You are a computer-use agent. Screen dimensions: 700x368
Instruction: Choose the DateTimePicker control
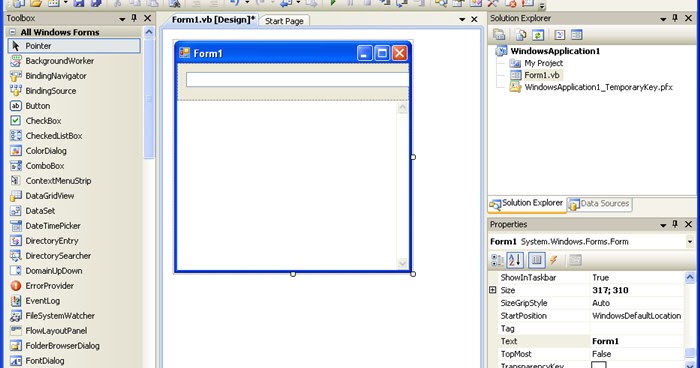[x=74, y=226]
